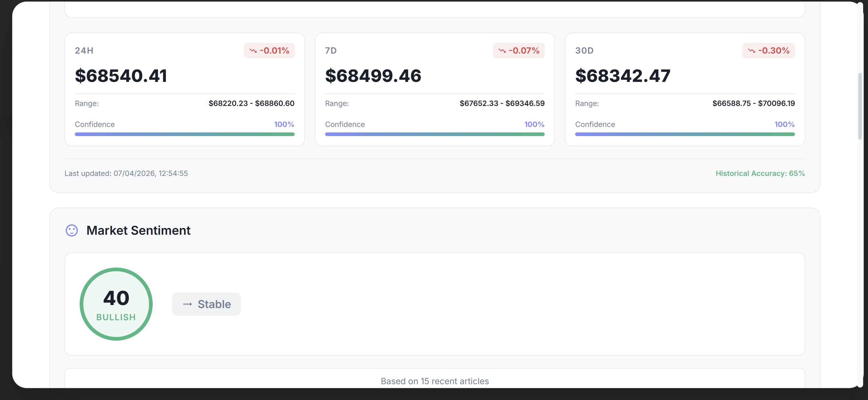Click the 7D confidence progress bar
Screen dimensions: 868x400
(x=435, y=134)
